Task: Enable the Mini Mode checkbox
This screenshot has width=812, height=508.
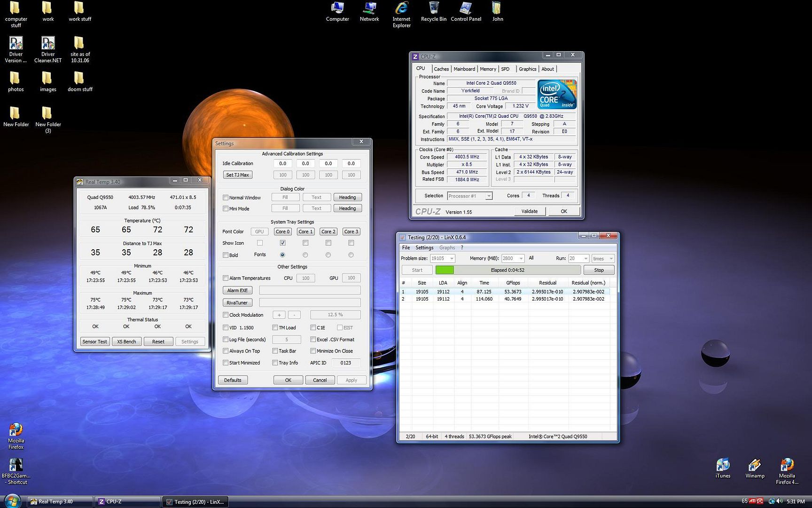Action: coord(226,208)
